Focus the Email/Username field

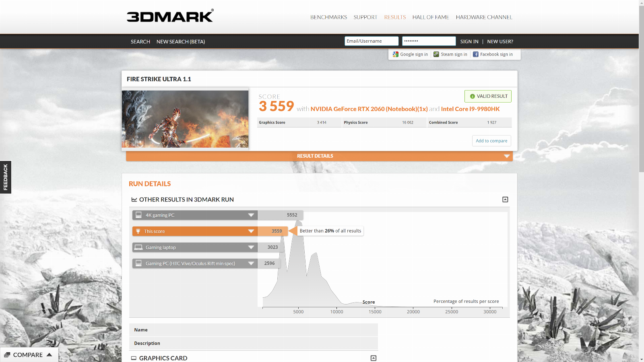click(372, 41)
